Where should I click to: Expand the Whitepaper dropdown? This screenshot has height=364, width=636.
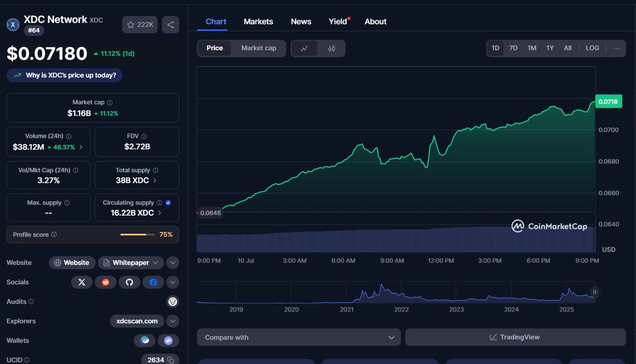pyautogui.click(x=130, y=263)
